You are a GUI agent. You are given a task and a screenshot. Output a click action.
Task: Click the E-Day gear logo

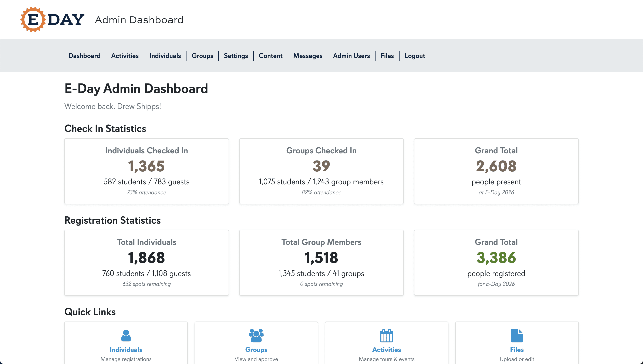(33, 20)
